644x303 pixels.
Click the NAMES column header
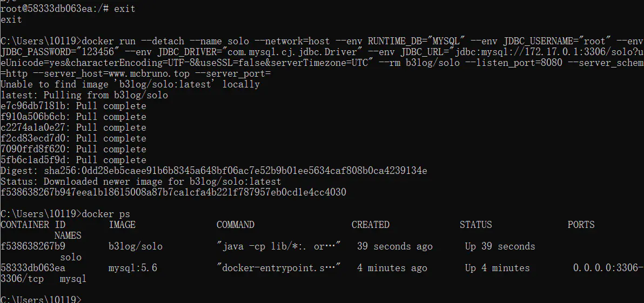68,235
